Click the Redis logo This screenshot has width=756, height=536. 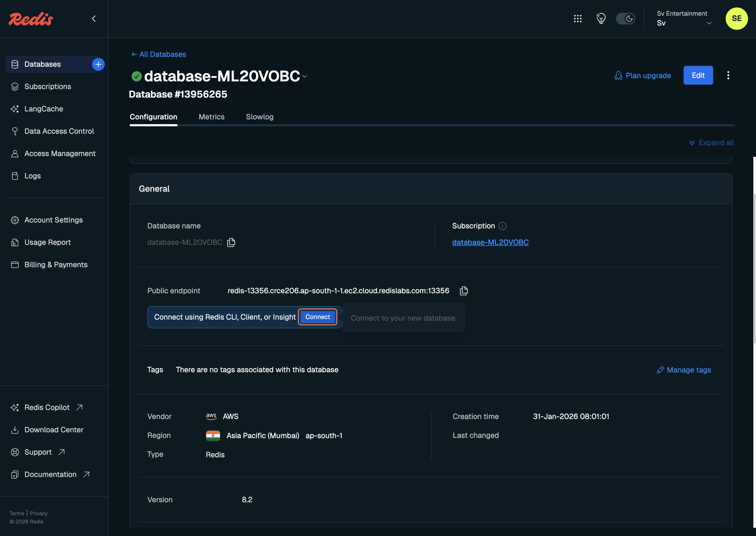coord(30,19)
